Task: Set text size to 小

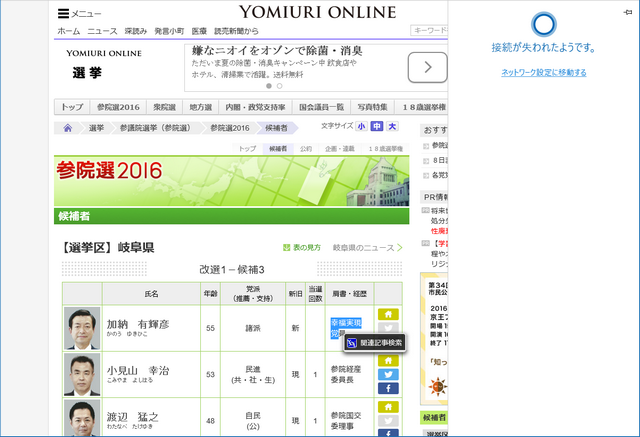Action: [361, 126]
